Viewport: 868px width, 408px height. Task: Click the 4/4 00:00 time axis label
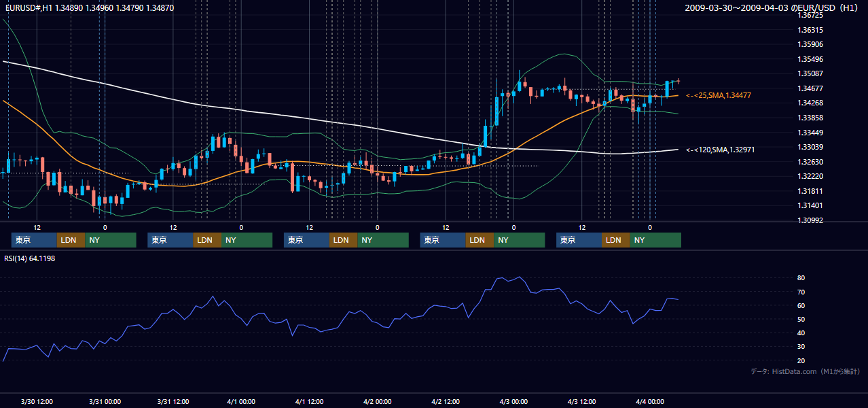click(x=650, y=401)
